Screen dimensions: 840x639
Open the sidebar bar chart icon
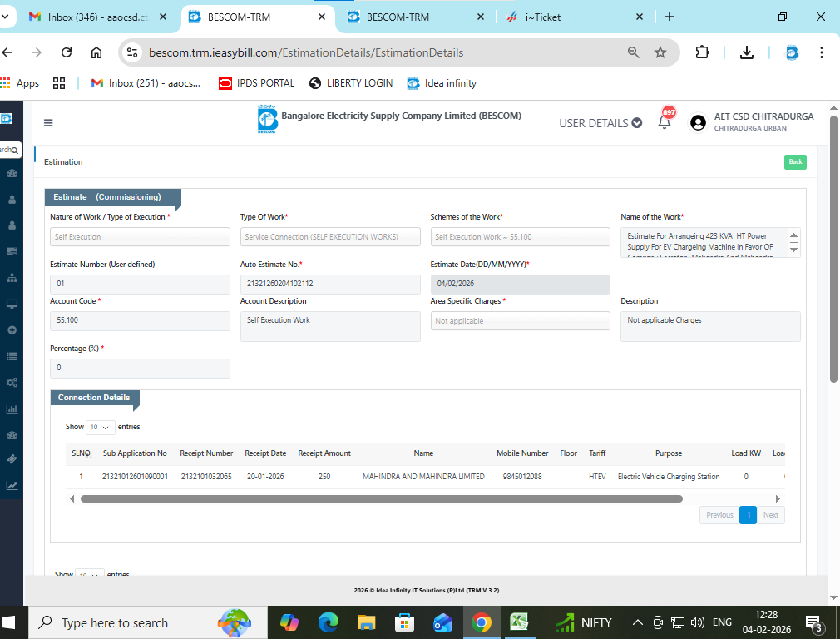tap(12, 409)
